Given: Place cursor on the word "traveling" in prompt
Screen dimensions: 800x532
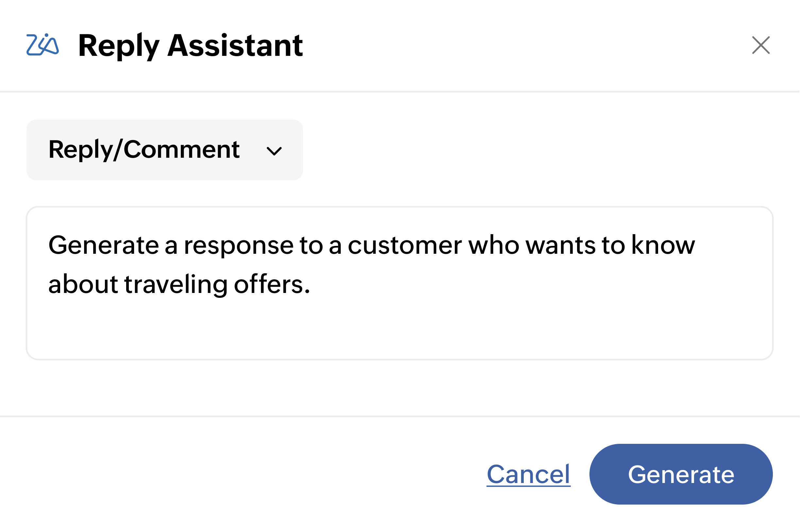Looking at the screenshot, I should coord(176,284).
